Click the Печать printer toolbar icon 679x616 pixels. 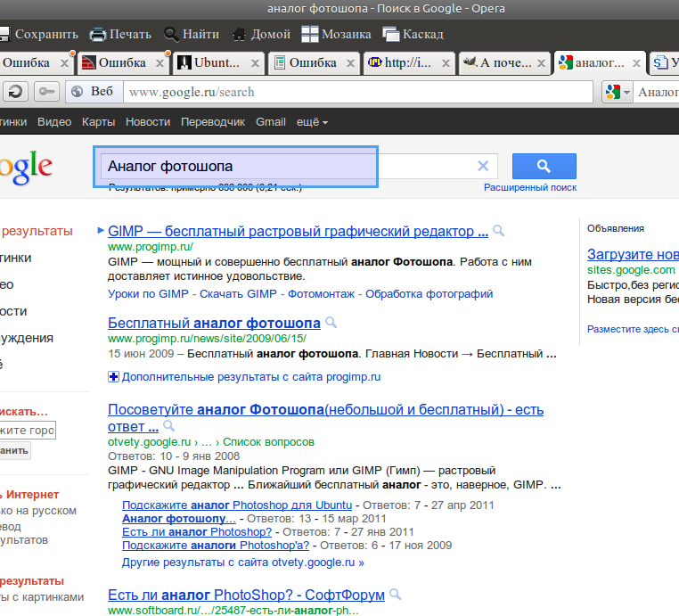(98, 34)
